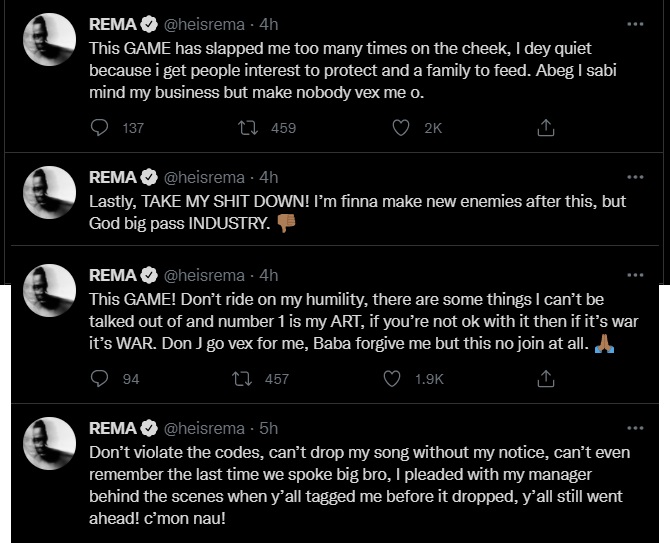Share the 'Don't ride on my humility' tweet
This screenshot has height=543, width=670.
click(546, 379)
